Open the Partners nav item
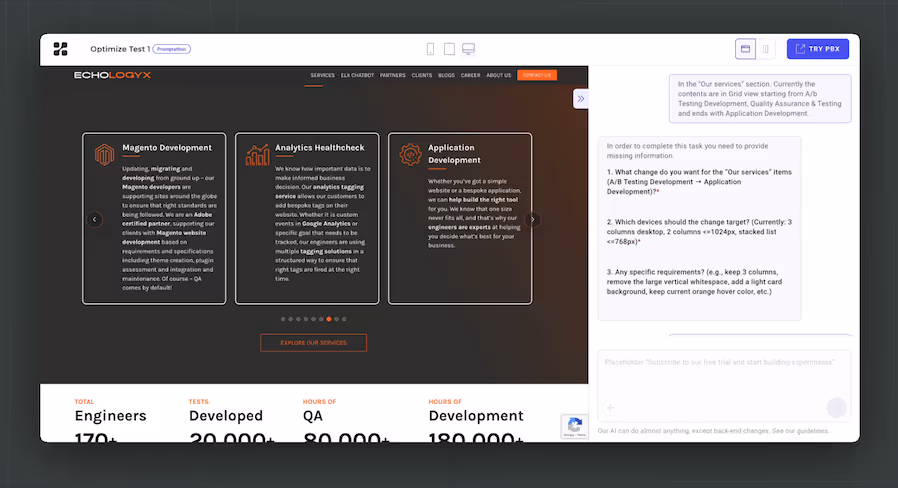This screenshot has width=898, height=488. [392, 75]
